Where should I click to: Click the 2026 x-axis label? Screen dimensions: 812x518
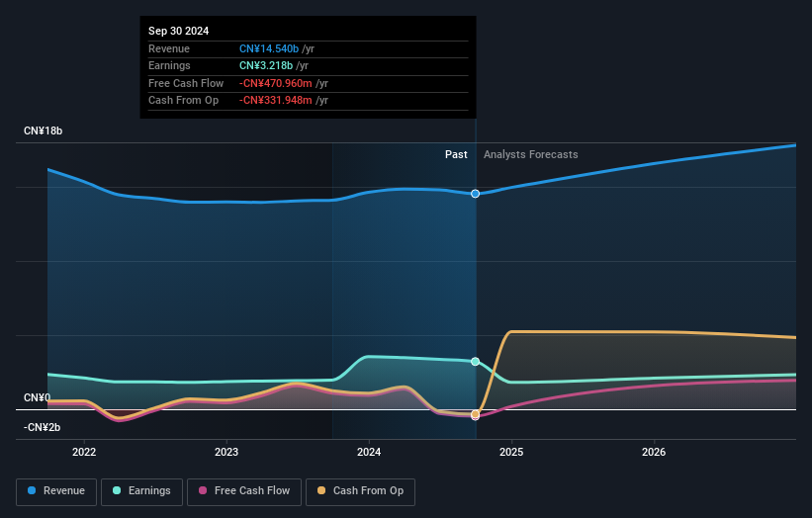(x=654, y=452)
